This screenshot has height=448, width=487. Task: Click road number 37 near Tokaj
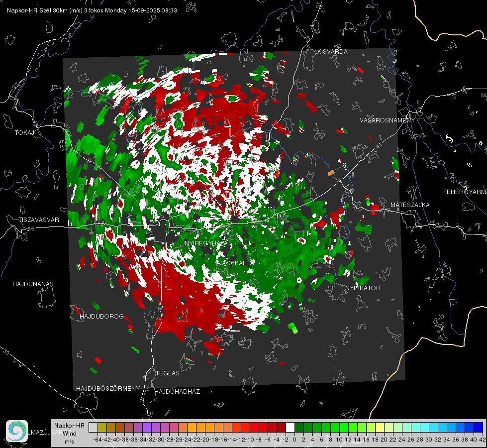pyautogui.click(x=16, y=86)
